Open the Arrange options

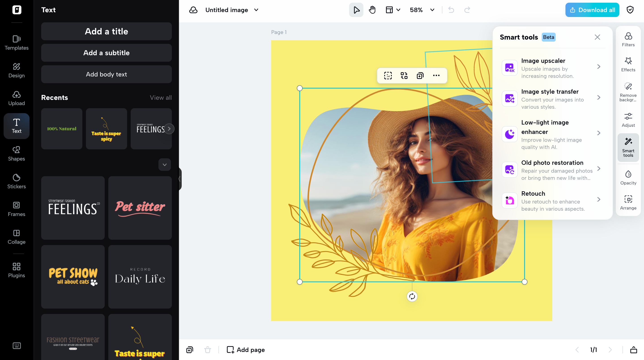click(628, 202)
